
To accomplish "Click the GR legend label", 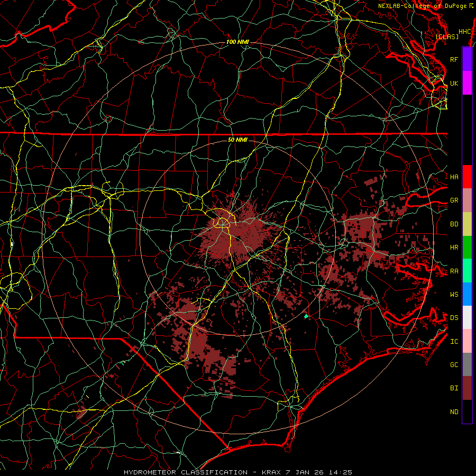I will (x=454, y=200).
